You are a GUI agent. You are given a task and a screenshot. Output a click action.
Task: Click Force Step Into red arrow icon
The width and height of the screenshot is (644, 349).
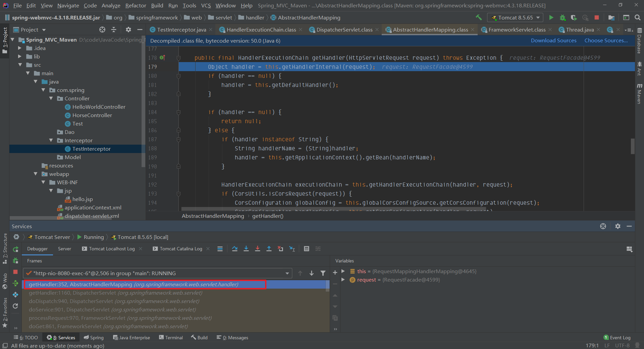(257, 249)
